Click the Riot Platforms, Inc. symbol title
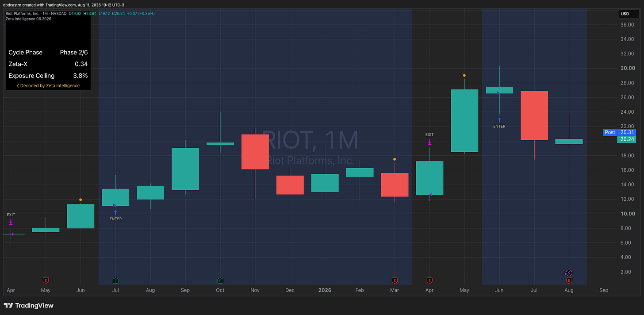This screenshot has width=644, height=315. pos(23,13)
